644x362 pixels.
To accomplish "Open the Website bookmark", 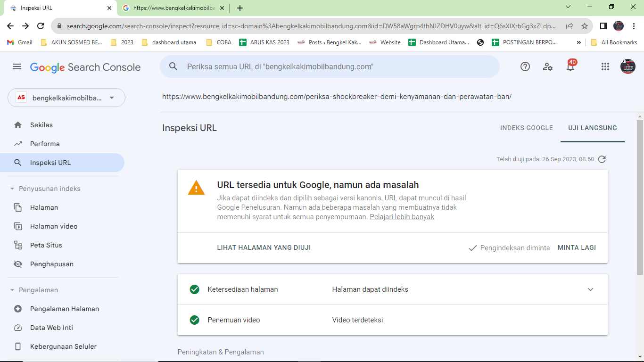I will (x=385, y=42).
